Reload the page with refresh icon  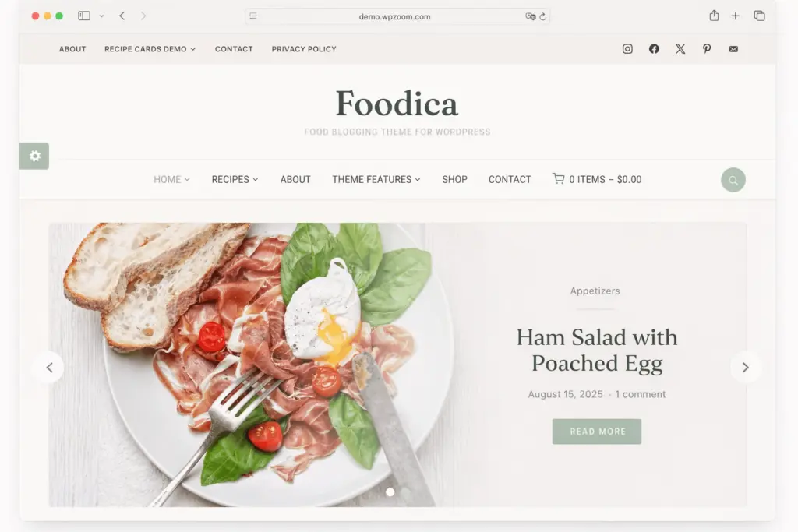tap(543, 16)
